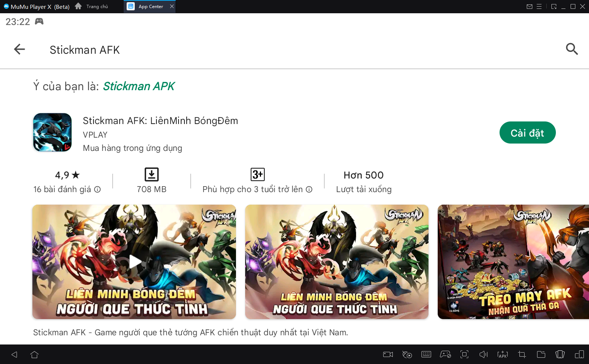Open the screen recorder camera tool
The width and height of the screenshot is (589, 364).
coord(388,354)
